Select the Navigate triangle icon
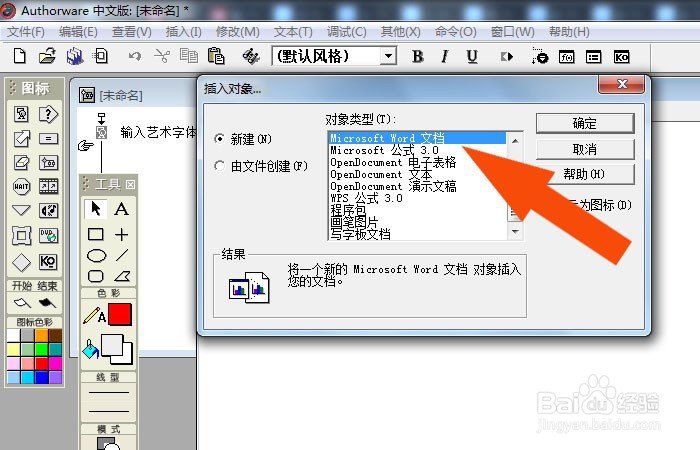 coord(21,210)
